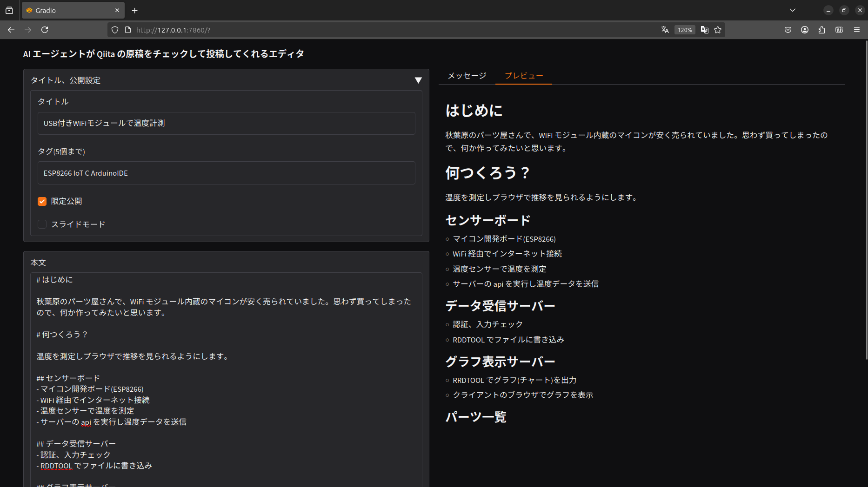Click editor line '## データ受信サーバー'
Screen dimensions: 868x487
pos(76,444)
